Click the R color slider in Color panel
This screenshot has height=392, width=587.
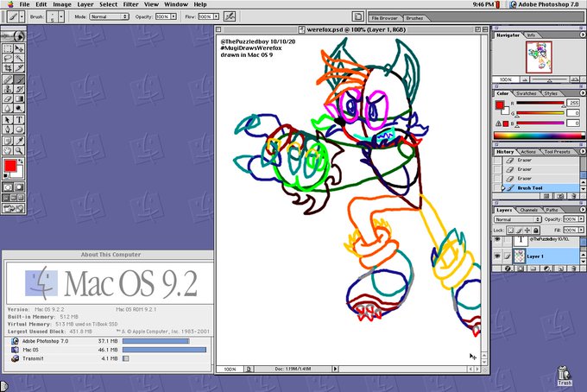point(540,104)
